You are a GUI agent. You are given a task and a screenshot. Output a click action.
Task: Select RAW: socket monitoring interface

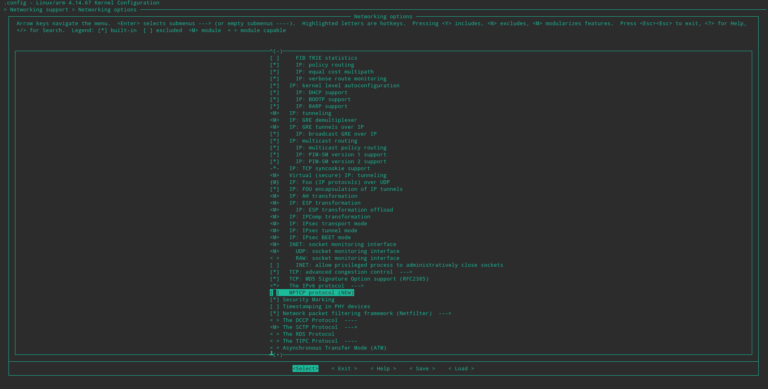[x=335, y=258]
